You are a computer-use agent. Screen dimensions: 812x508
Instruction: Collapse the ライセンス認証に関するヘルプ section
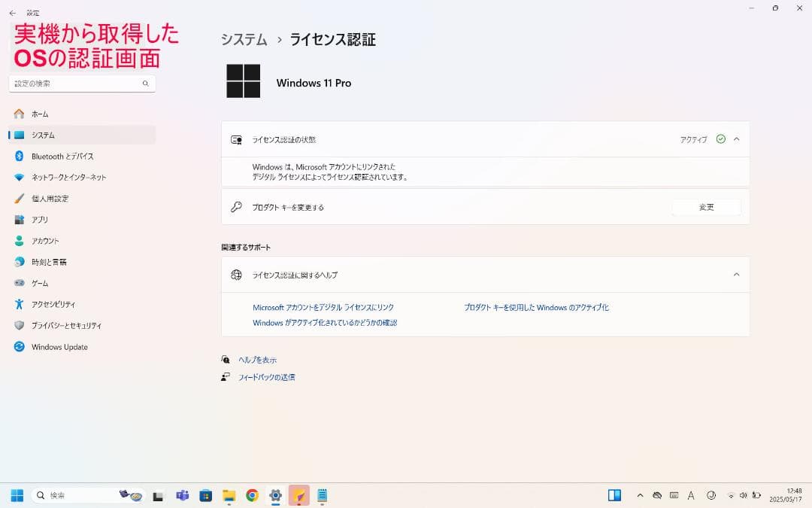coord(736,275)
